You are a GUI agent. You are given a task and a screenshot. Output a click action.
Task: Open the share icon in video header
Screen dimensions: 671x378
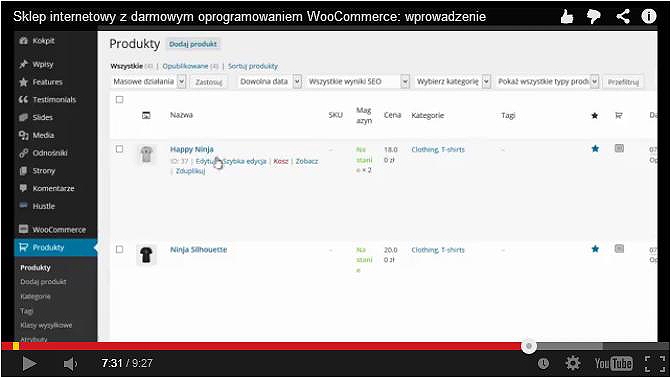coord(623,17)
